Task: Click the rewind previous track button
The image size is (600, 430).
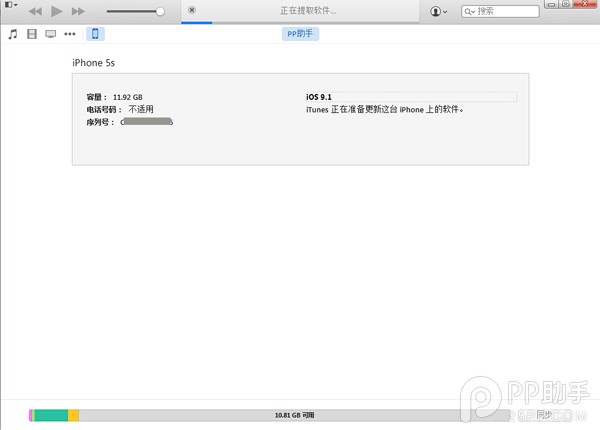Action: 35,11
